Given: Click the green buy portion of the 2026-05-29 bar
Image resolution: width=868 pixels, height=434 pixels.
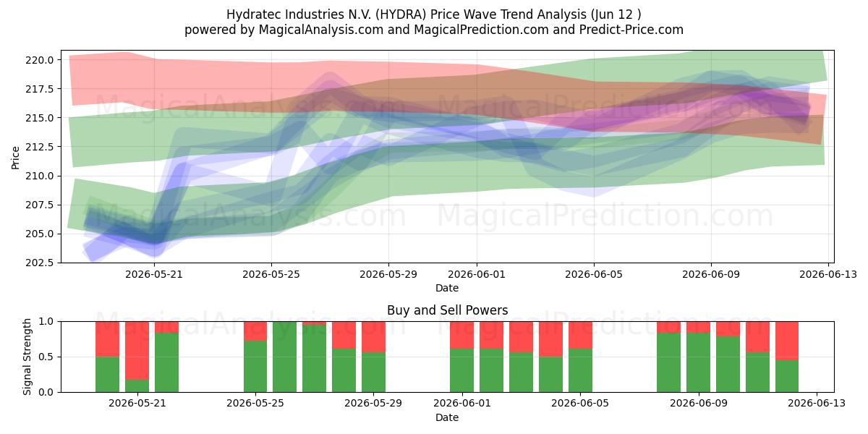Looking at the screenshot, I should (374, 373).
